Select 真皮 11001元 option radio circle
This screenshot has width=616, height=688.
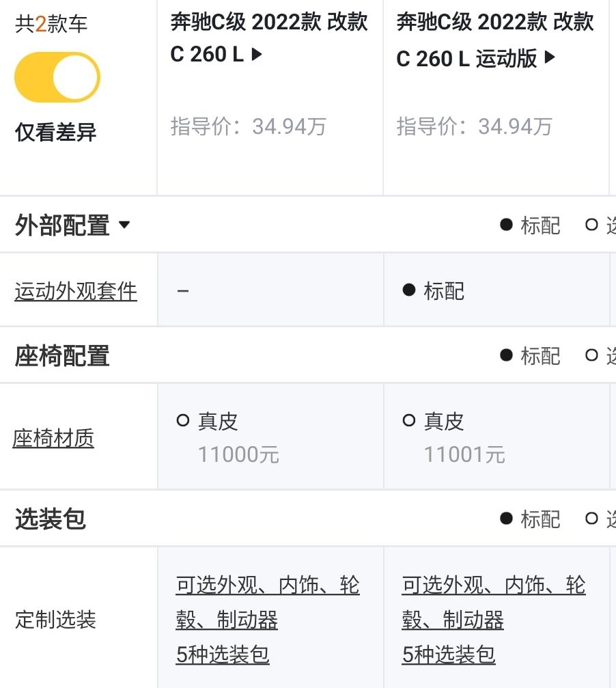point(409,421)
